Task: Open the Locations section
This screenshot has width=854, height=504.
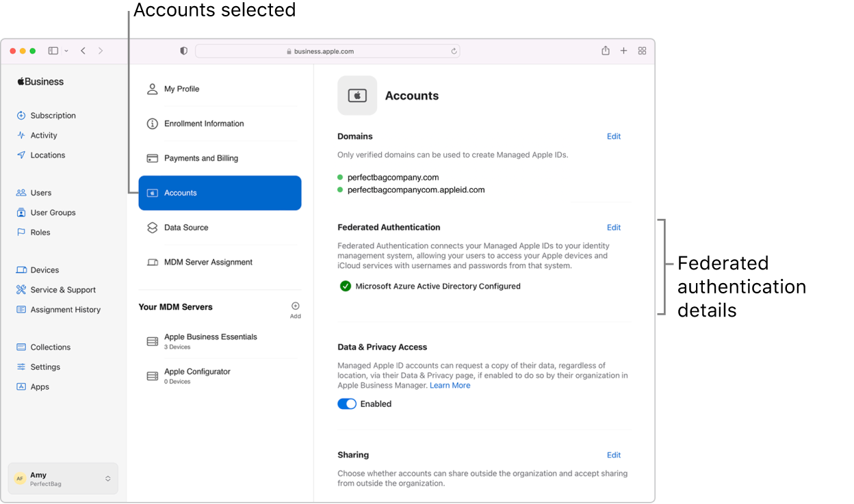Action: coord(47,155)
